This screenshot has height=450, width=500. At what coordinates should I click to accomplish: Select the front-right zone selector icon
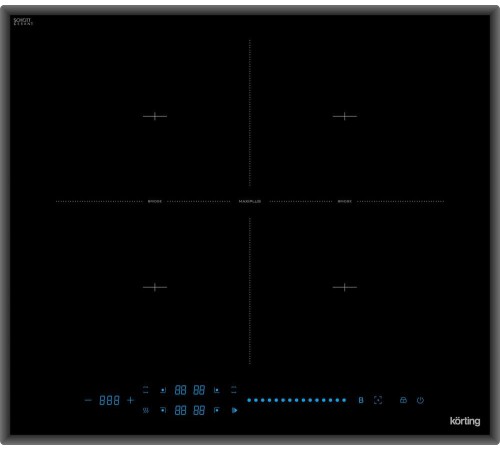[217, 410]
